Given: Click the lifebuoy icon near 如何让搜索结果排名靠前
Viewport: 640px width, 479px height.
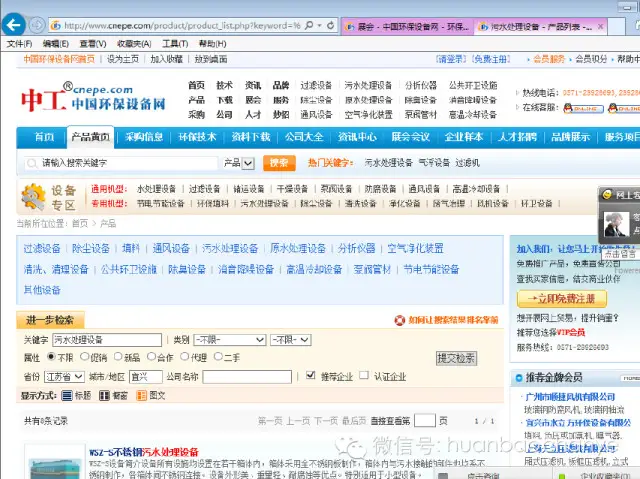Looking at the screenshot, I should [x=400, y=320].
